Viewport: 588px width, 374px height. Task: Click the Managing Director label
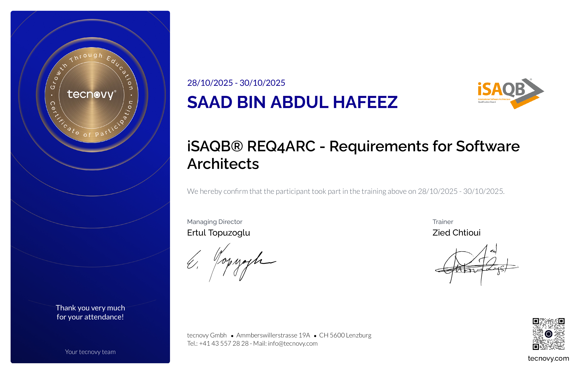tap(215, 222)
